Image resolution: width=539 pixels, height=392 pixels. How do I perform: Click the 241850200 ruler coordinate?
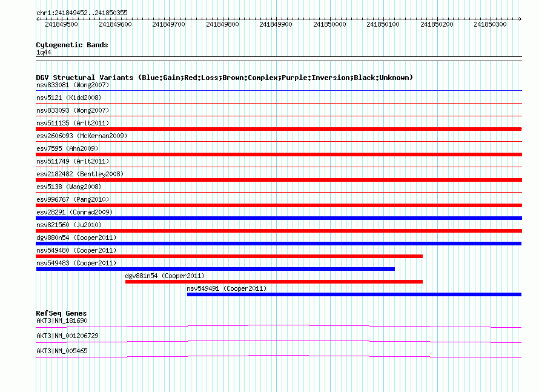437,24
